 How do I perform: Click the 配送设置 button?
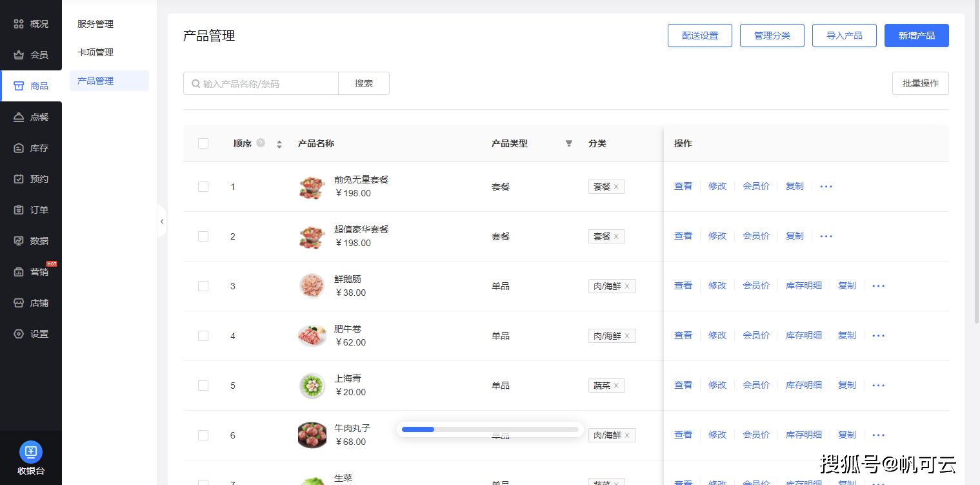tap(700, 36)
